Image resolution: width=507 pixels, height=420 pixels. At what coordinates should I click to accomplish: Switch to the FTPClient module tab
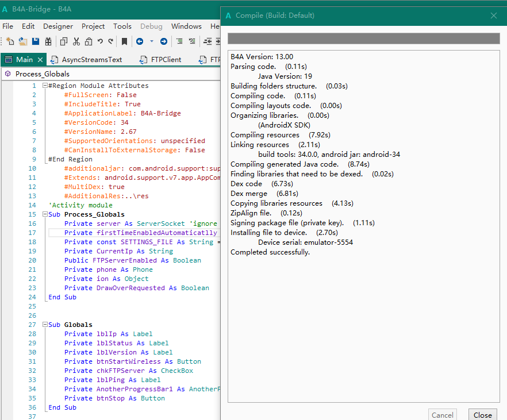pos(166,60)
